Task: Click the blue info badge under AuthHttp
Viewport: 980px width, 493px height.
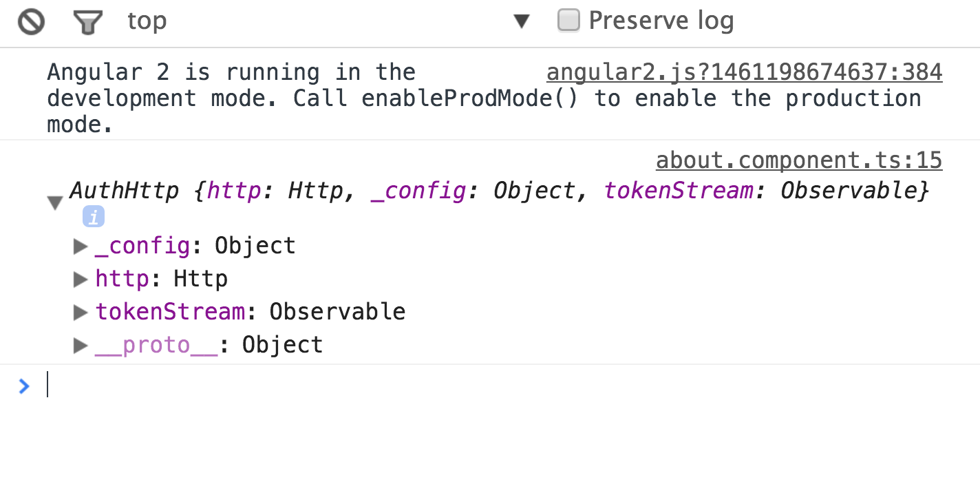Action: (x=94, y=217)
